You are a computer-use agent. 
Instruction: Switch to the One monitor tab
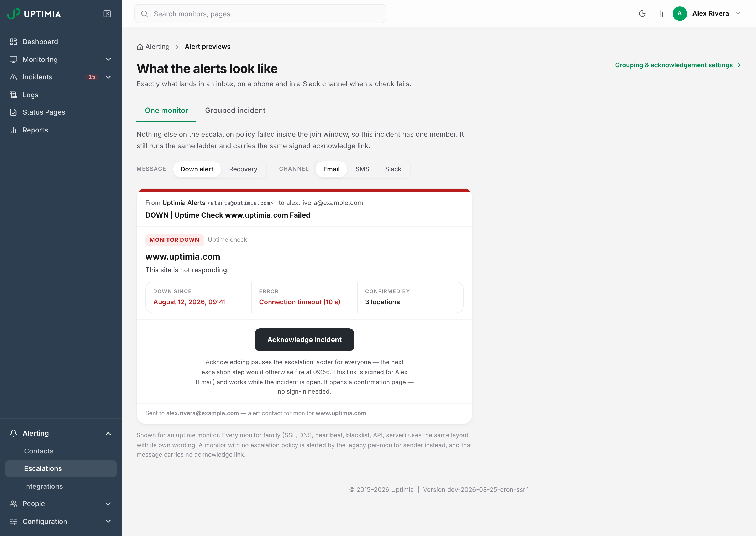(166, 111)
